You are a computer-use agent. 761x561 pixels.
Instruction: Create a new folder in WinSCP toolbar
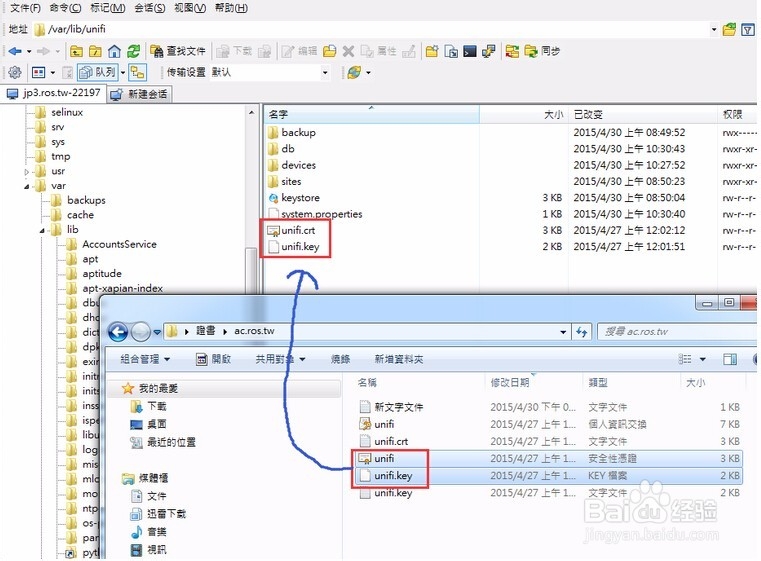click(x=431, y=51)
